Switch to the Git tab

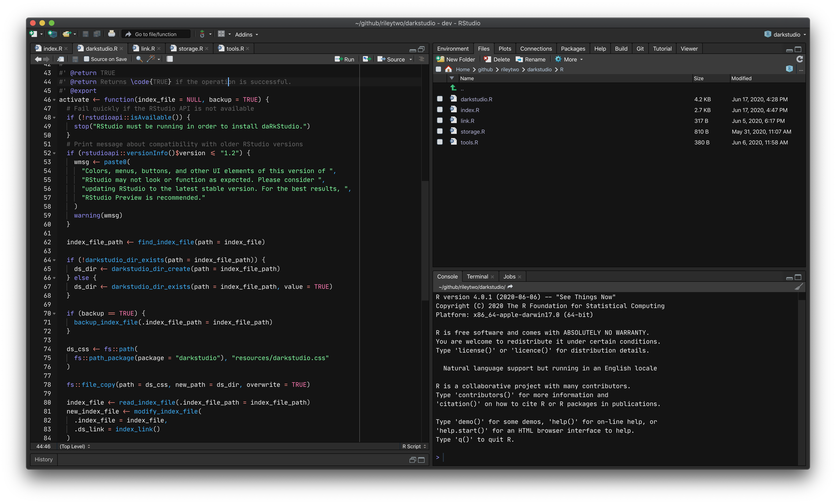[640, 49]
